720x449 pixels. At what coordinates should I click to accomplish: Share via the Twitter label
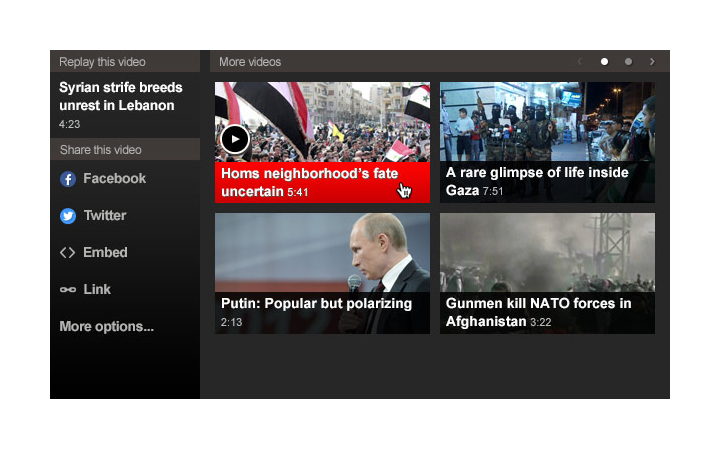[105, 216]
